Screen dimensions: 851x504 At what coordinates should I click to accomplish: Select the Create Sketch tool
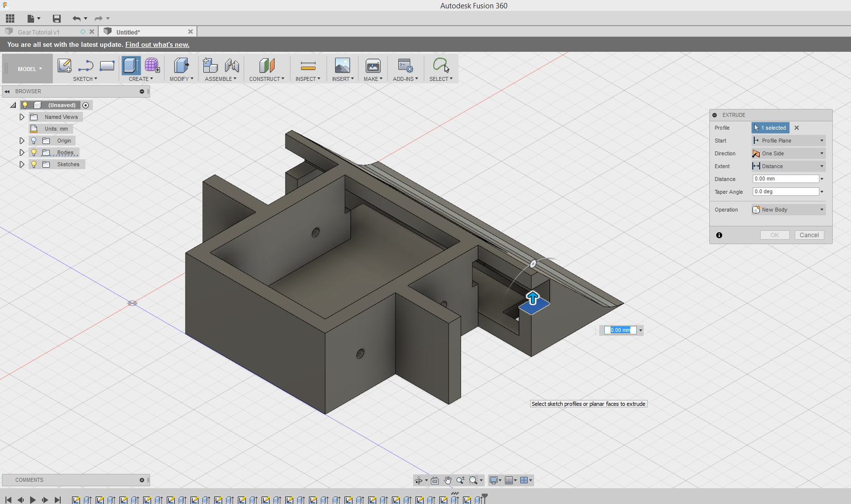coord(64,66)
